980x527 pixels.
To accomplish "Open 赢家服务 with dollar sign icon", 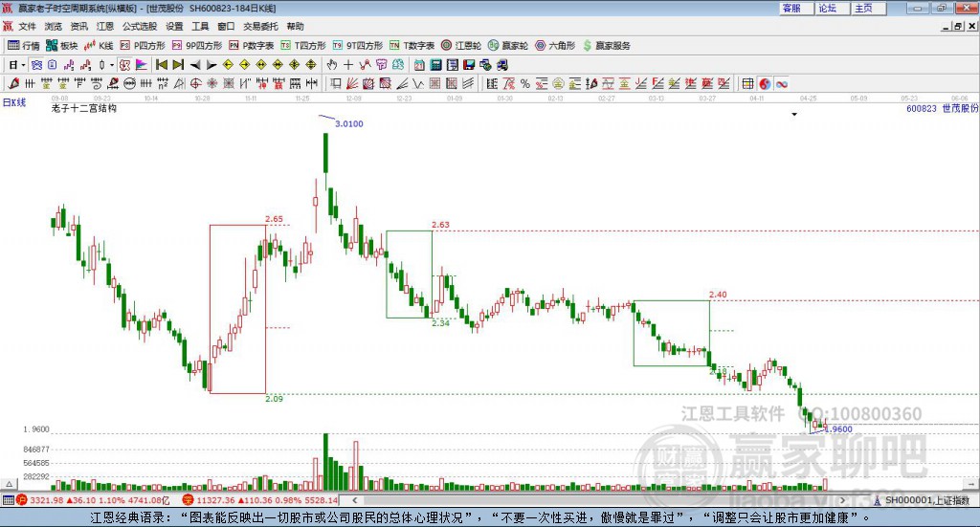I will (606, 46).
